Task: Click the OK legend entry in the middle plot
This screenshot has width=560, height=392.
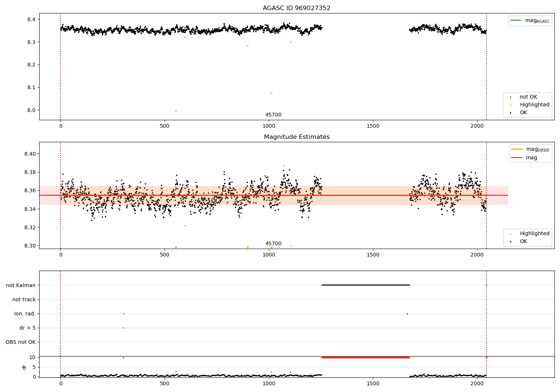Action: click(x=519, y=241)
